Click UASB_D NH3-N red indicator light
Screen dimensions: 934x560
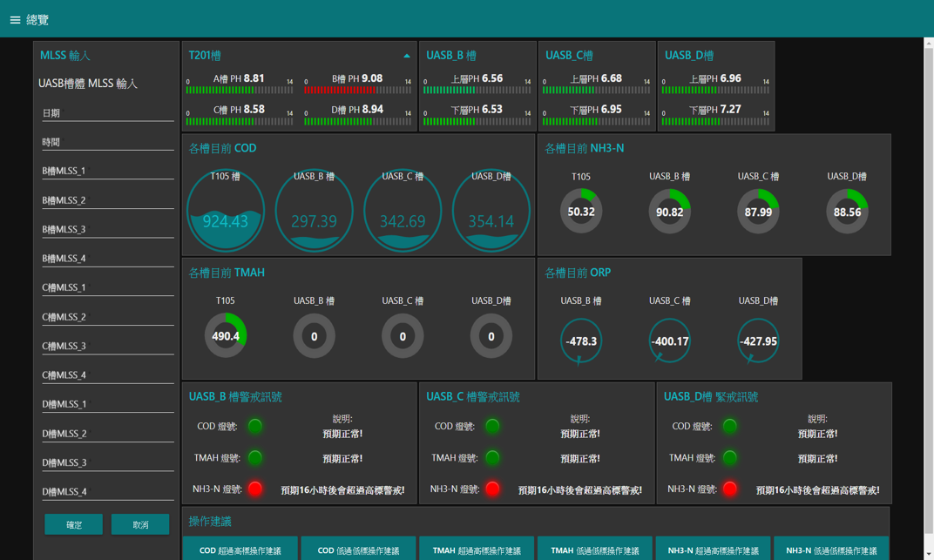(730, 489)
